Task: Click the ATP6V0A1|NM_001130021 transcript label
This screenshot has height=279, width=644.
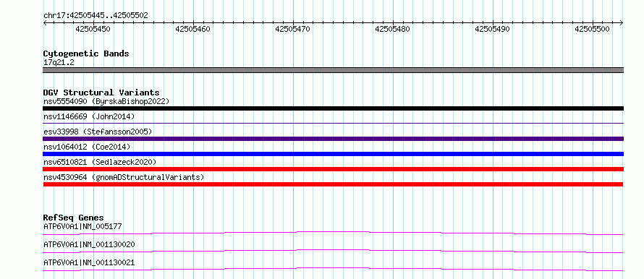Action: tap(89, 262)
